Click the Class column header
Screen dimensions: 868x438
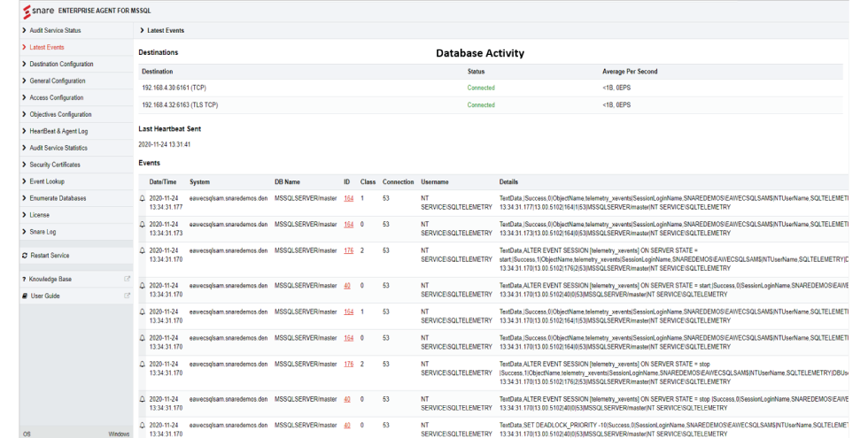click(368, 182)
